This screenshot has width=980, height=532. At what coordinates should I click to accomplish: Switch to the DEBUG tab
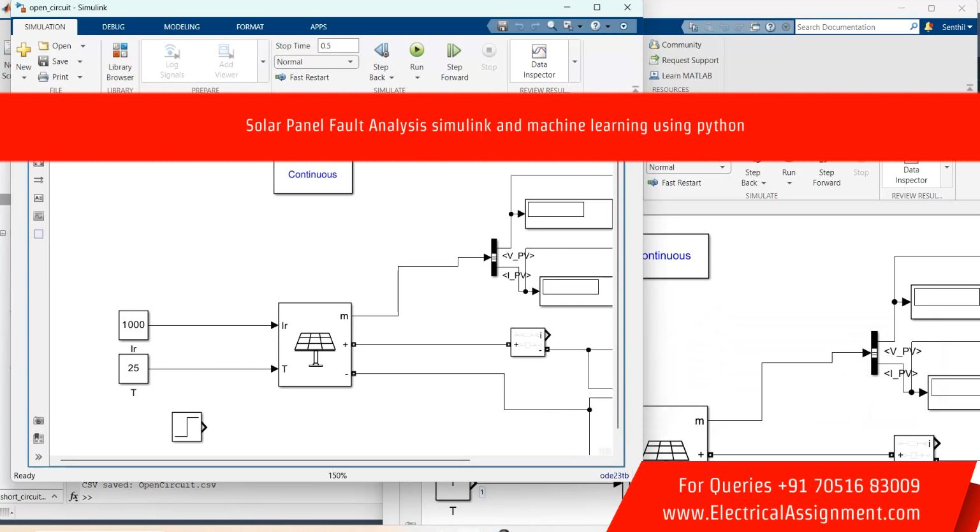pos(113,27)
